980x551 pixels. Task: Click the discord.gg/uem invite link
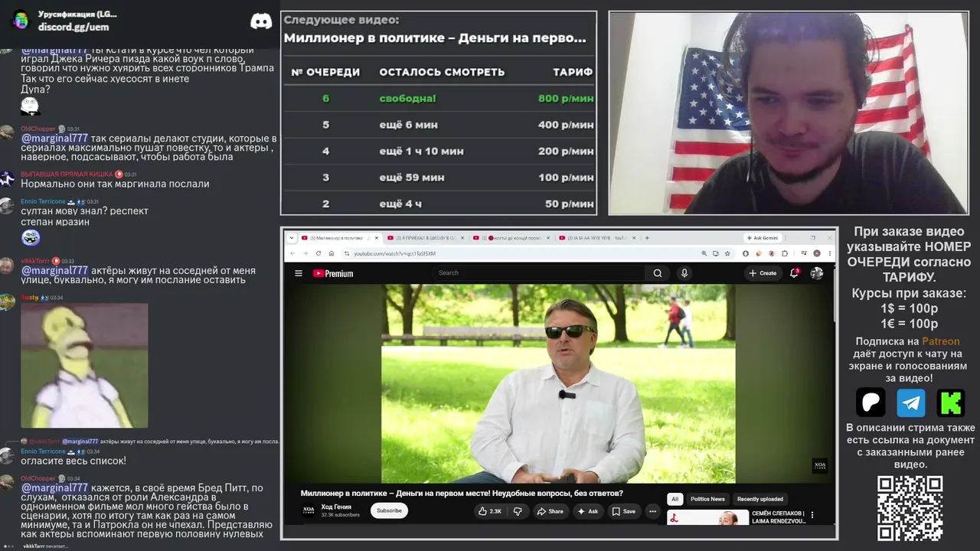tap(73, 27)
